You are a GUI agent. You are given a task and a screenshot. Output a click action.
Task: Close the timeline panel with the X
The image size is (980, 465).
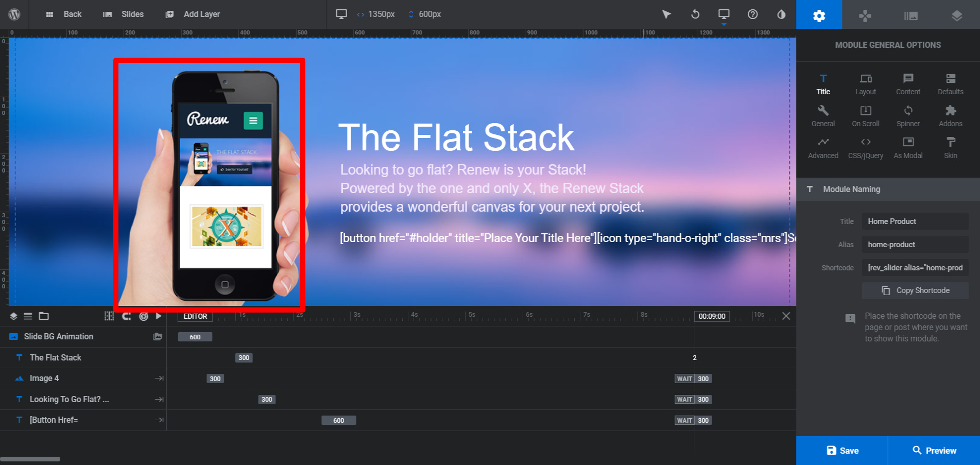click(786, 316)
